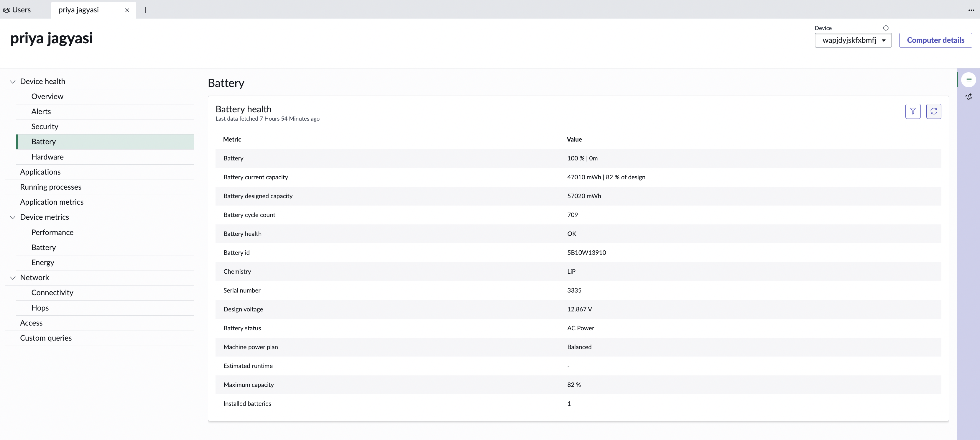Collapse the Device metrics section chevron

pyautogui.click(x=13, y=217)
